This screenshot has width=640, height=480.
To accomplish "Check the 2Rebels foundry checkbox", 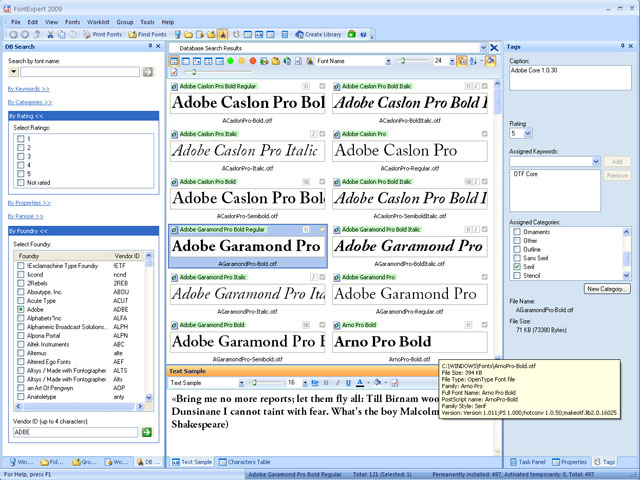I will pyautogui.click(x=21, y=283).
